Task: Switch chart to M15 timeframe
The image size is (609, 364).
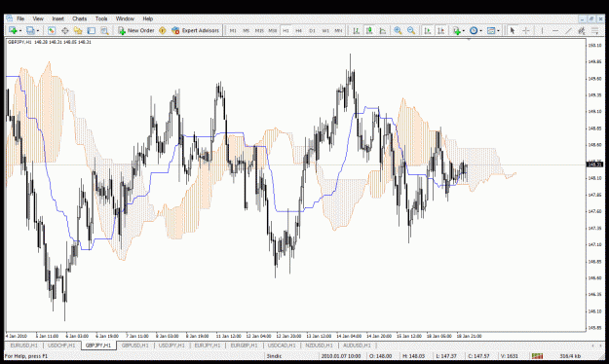Action: (259, 30)
